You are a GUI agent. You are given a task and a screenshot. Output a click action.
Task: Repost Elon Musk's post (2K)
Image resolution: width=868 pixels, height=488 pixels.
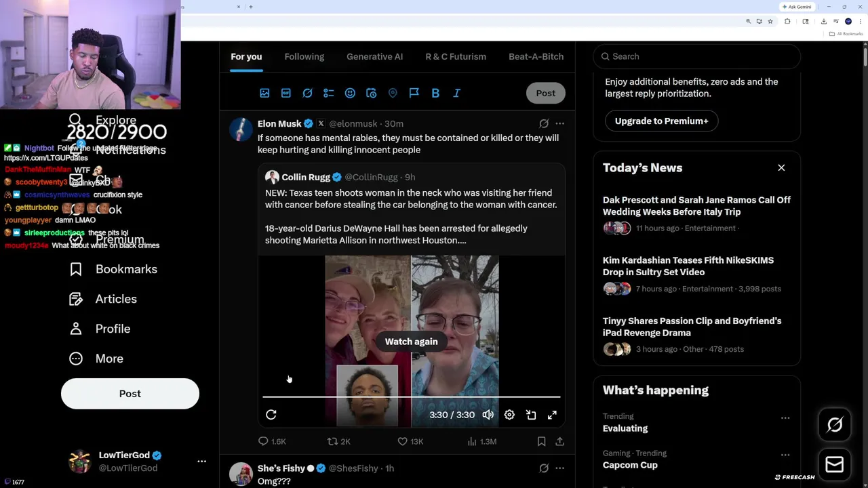[338, 441]
